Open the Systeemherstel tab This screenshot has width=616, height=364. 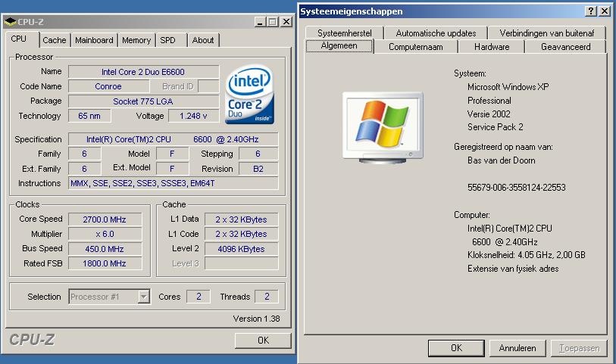pyautogui.click(x=345, y=33)
